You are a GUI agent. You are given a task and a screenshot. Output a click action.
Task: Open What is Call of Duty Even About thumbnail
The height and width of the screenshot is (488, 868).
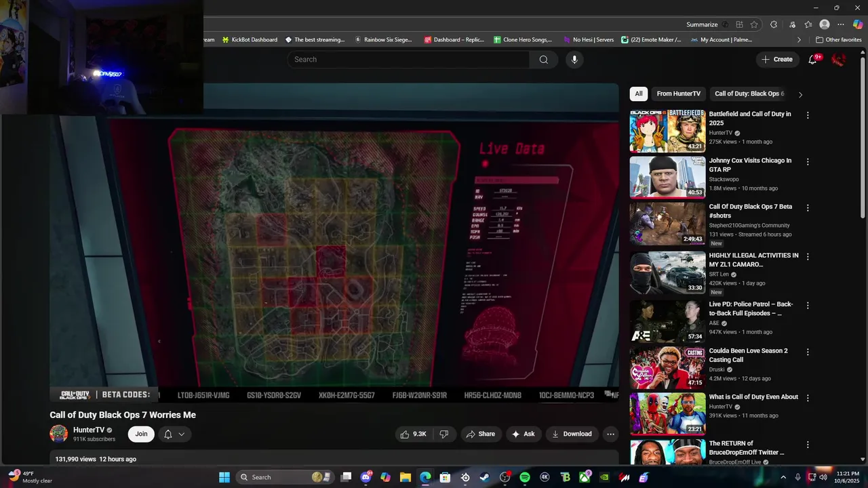(x=667, y=414)
